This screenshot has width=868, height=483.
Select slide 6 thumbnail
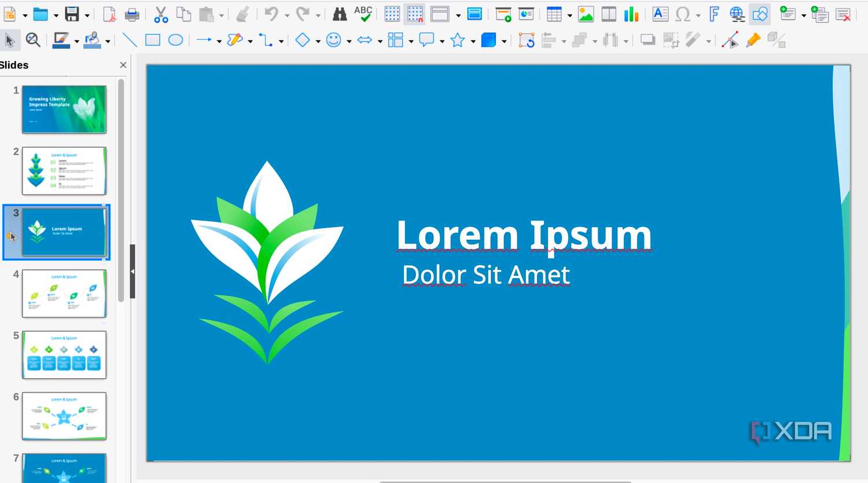(64, 416)
